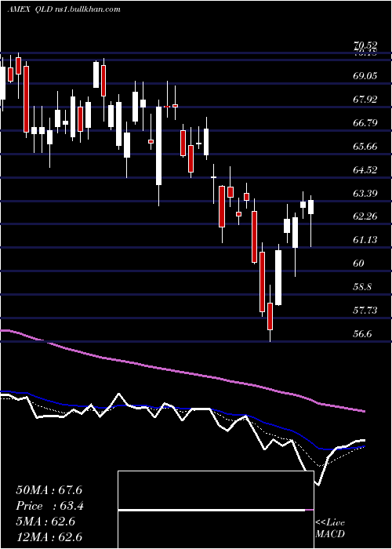Click the 64.52 price axis label
This screenshot has width=392, height=549.
point(365,170)
